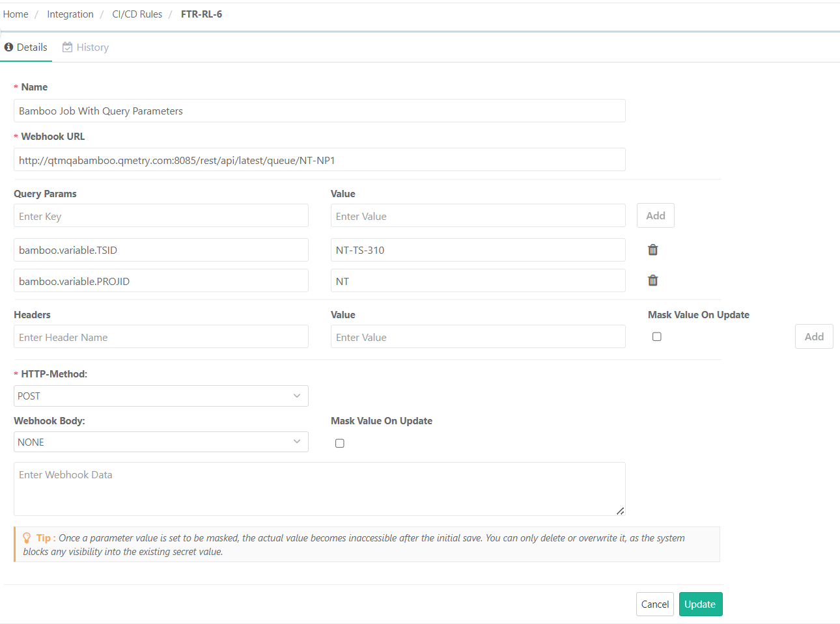
Task: Click the resize handle of the Webhook Data box
Action: pos(620,512)
